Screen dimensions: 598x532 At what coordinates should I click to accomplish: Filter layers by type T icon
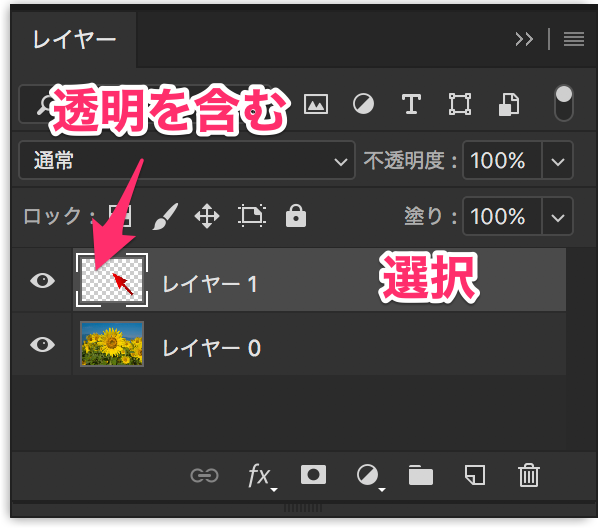(x=411, y=104)
